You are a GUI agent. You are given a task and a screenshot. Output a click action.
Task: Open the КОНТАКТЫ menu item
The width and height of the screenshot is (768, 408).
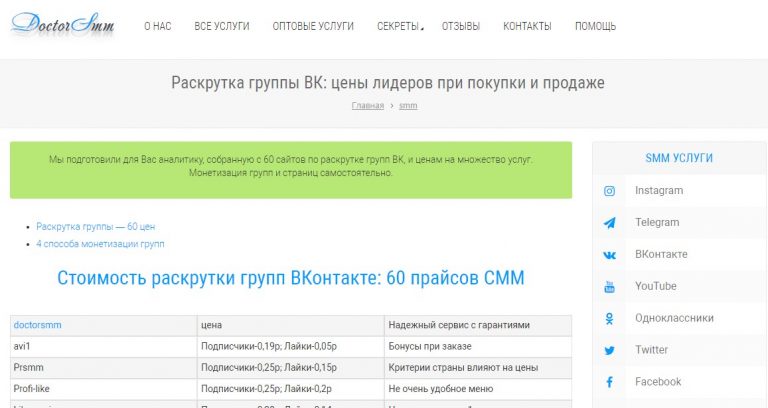point(528,26)
